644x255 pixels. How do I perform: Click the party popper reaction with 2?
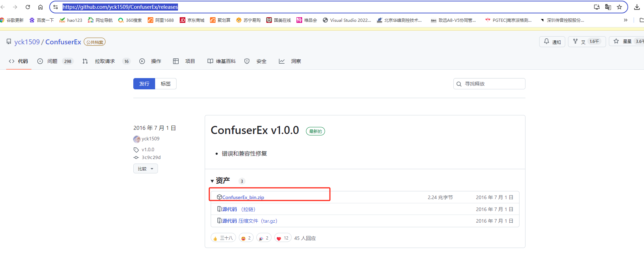point(264,238)
